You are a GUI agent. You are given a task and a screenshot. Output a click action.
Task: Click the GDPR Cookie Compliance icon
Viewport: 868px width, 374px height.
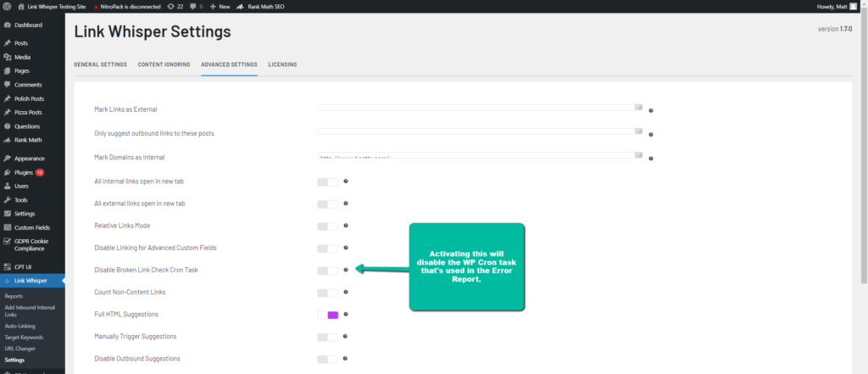7,242
